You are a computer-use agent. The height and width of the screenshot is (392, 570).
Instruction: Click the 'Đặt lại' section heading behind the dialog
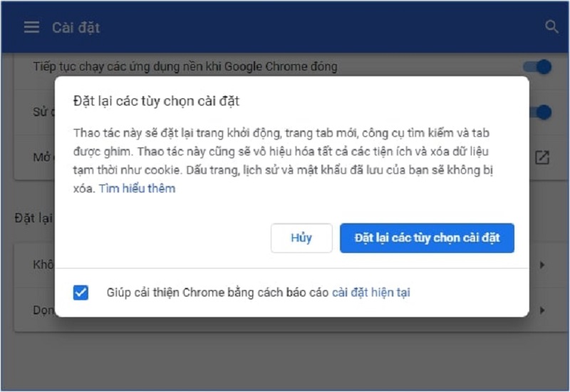[33, 218]
